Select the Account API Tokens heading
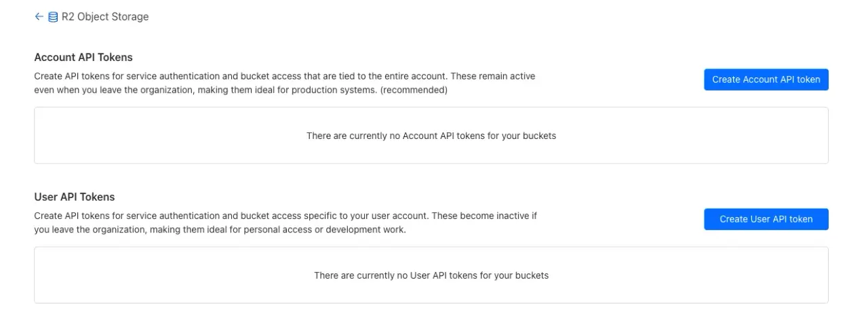 83,58
